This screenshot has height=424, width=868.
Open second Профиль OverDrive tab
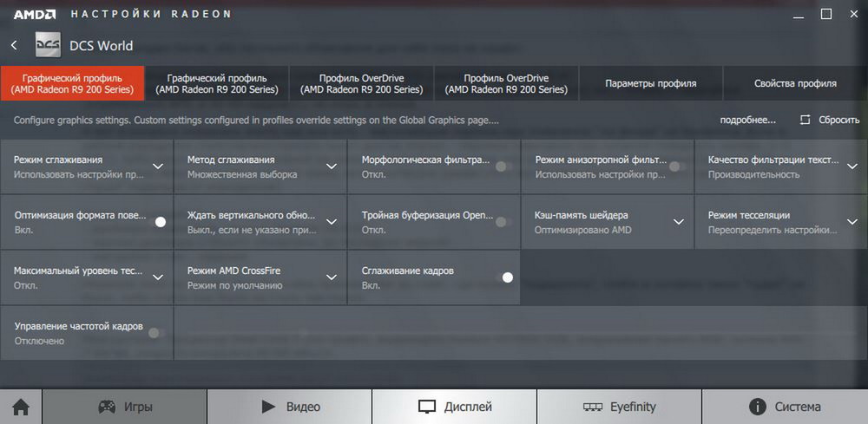pos(506,83)
